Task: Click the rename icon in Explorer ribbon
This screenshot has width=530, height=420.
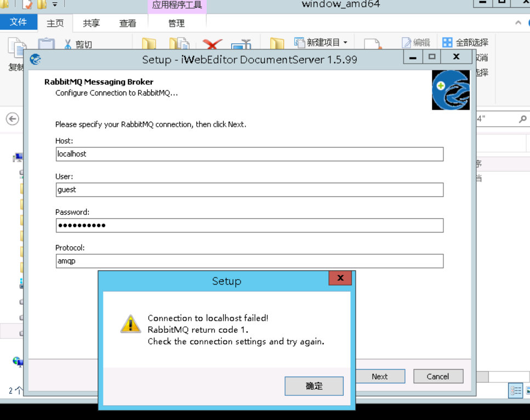Action: pyautogui.click(x=241, y=44)
